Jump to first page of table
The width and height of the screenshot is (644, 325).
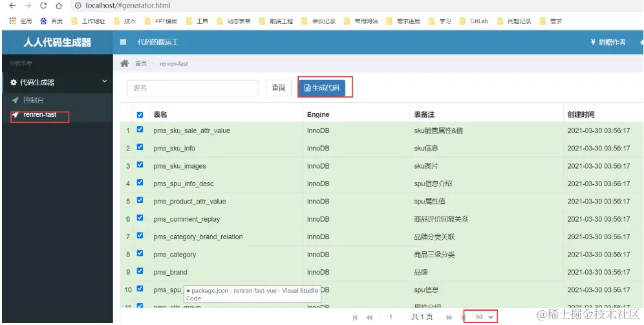[x=355, y=317]
